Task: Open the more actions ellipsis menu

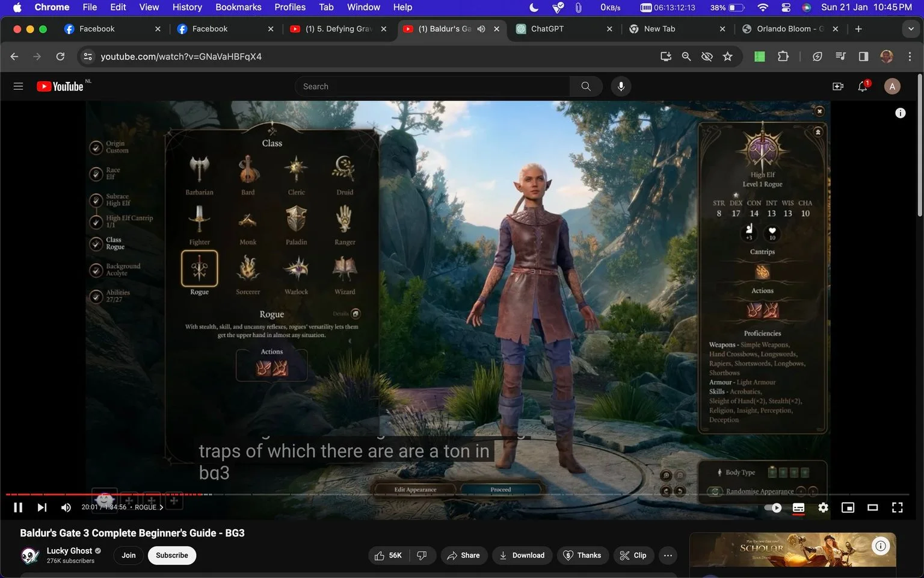Action: tap(668, 555)
